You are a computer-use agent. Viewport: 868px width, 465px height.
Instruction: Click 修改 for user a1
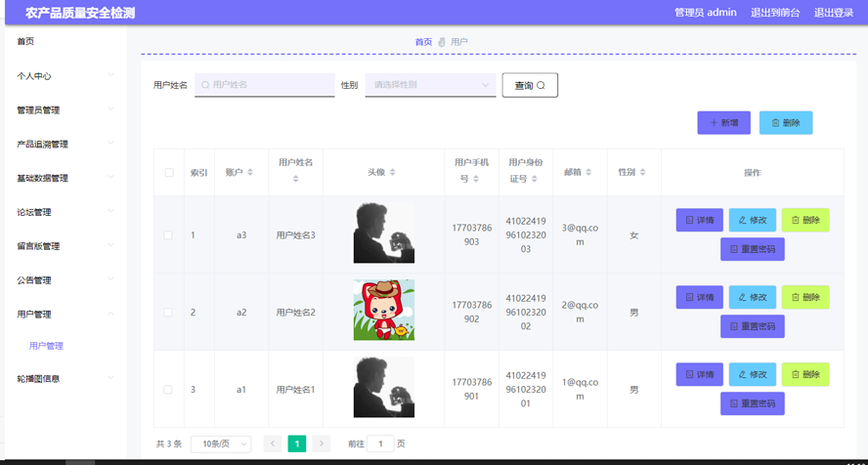[753, 374]
